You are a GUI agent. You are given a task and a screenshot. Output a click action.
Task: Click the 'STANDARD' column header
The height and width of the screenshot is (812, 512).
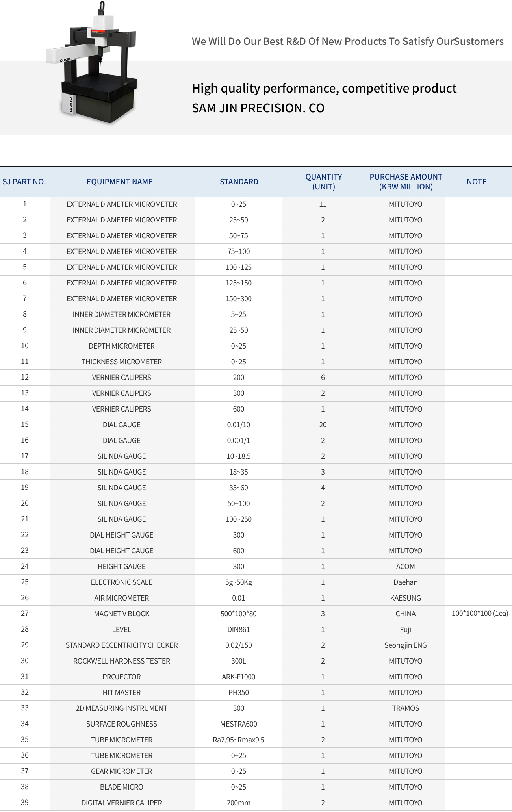coord(239,182)
